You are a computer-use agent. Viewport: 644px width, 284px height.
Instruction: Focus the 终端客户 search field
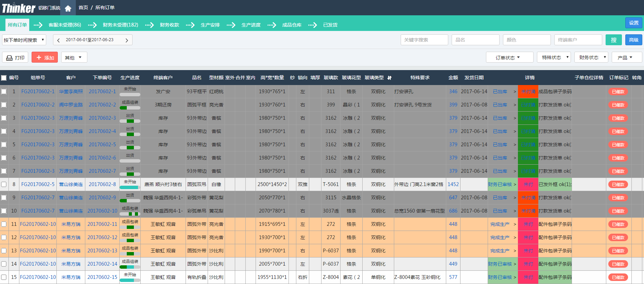pyautogui.click(x=578, y=40)
